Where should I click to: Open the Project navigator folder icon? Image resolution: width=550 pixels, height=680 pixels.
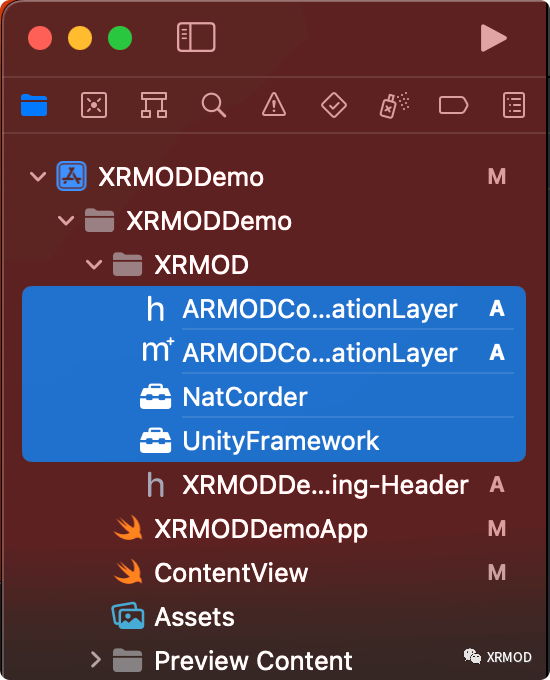click(x=34, y=105)
